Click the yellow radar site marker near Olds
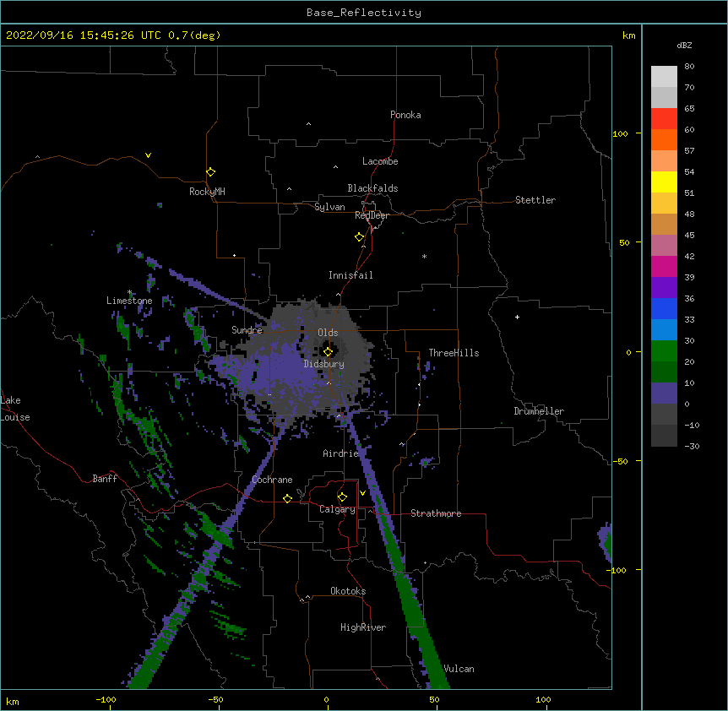Screen dimensions: 728x711 click(x=328, y=351)
